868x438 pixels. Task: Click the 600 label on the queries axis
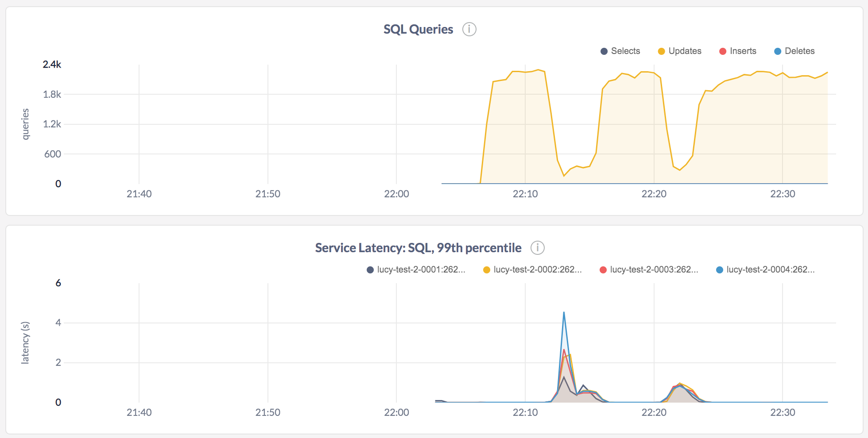click(x=53, y=154)
